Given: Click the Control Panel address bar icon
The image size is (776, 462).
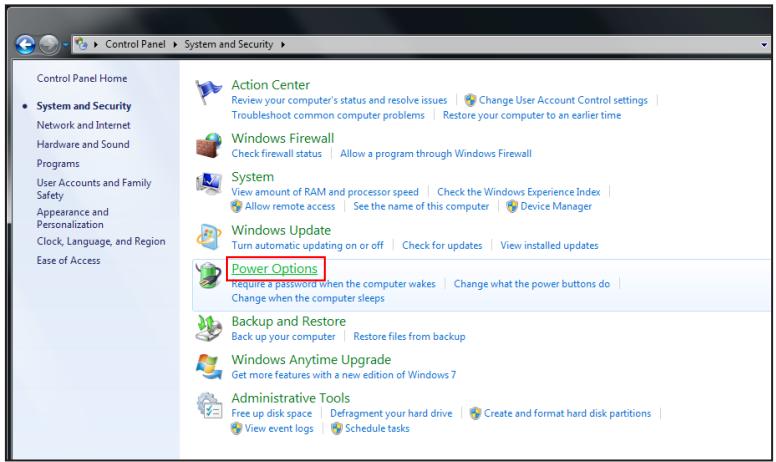Looking at the screenshot, I should click(x=81, y=44).
